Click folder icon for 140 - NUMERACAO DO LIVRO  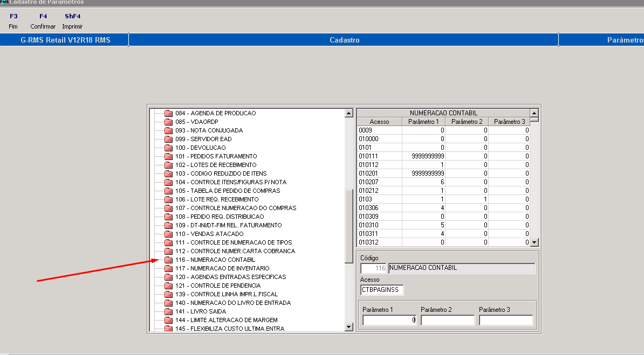(168, 303)
